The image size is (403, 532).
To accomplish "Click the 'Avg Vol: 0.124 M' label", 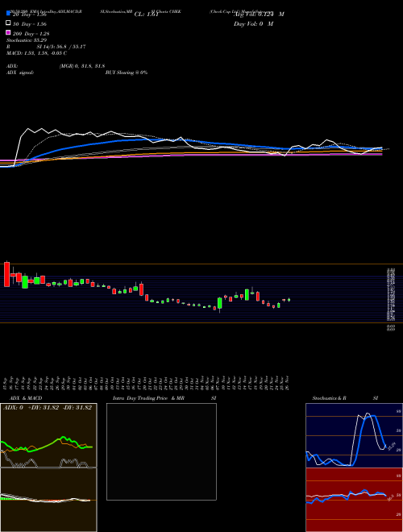I will point(259,15).
